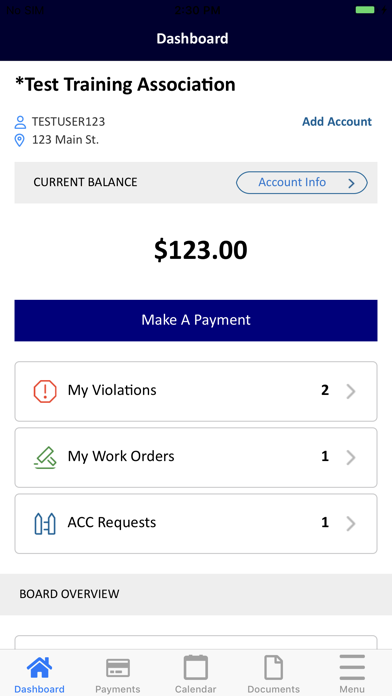
Task: Open the hamburger Menu icon
Action: (x=352, y=667)
